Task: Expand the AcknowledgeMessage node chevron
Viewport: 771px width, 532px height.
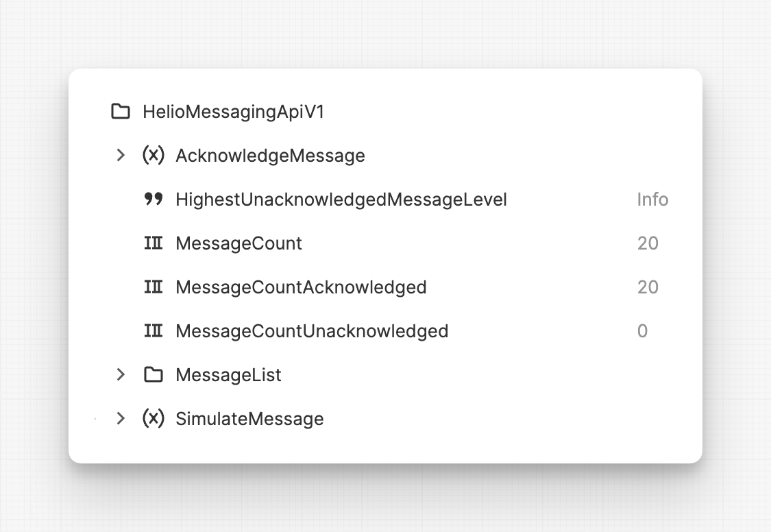Action: pos(121,156)
